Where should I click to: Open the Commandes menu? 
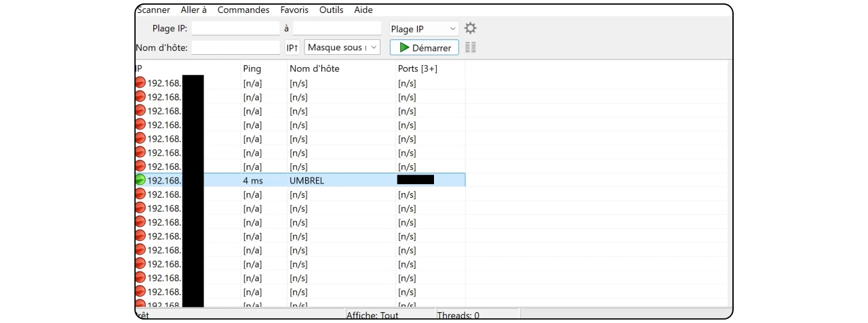tap(243, 10)
